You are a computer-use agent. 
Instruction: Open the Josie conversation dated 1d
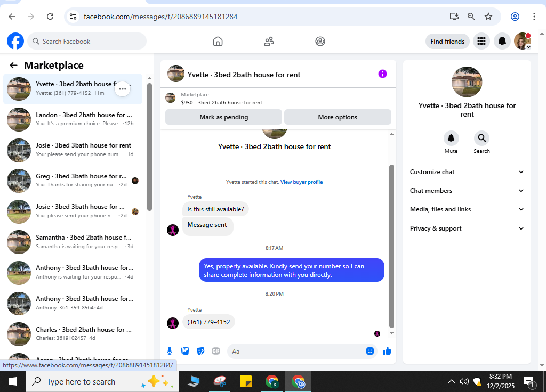point(73,150)
